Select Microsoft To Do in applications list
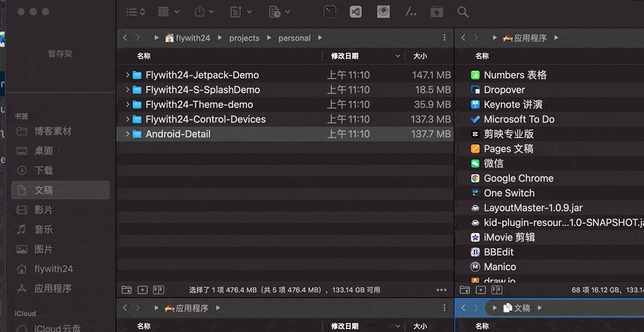This screenshot has height=332, width=644. (x=519, y=119)
